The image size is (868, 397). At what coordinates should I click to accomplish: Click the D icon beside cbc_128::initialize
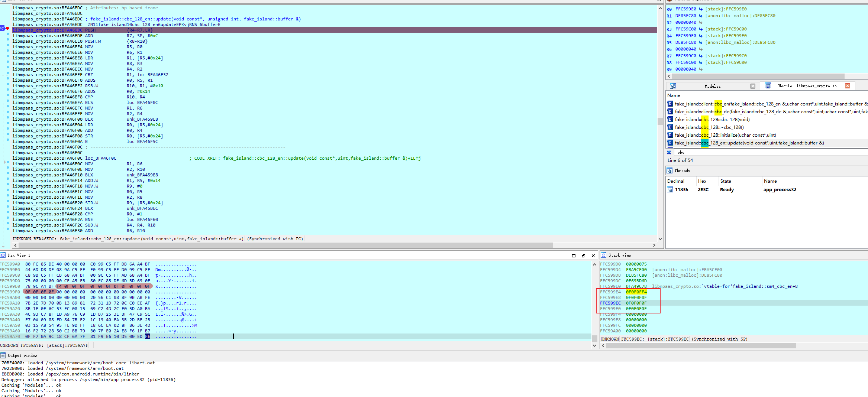tap(670, 135)
